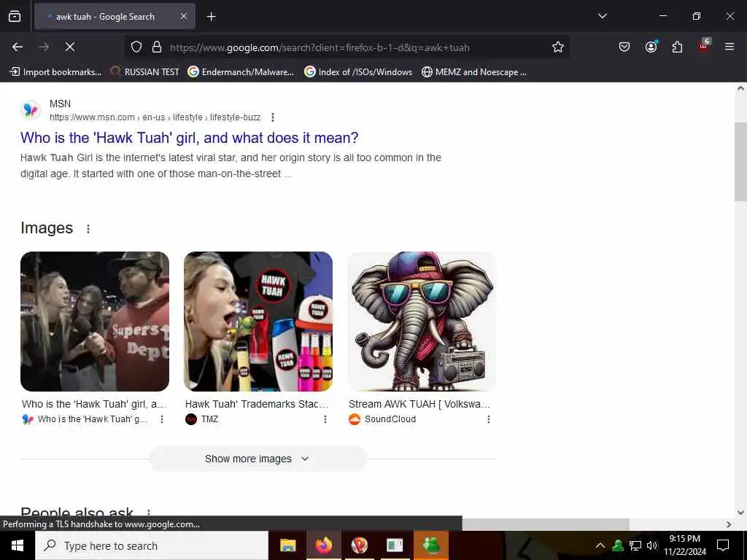Open Hawk Tuah Trademarks TMZ thumbnail
The width and height of the screenshot is (747, 560).
click(258, 322)
